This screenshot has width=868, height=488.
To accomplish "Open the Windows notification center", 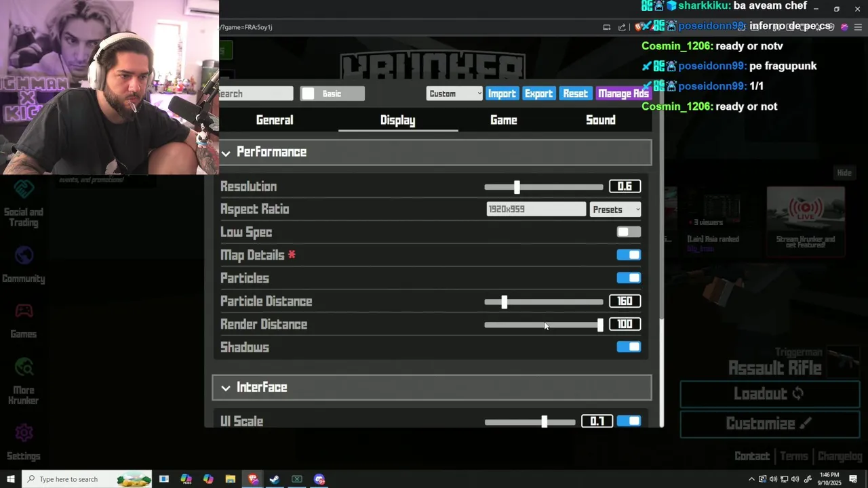I will click(x=853, y=479).
